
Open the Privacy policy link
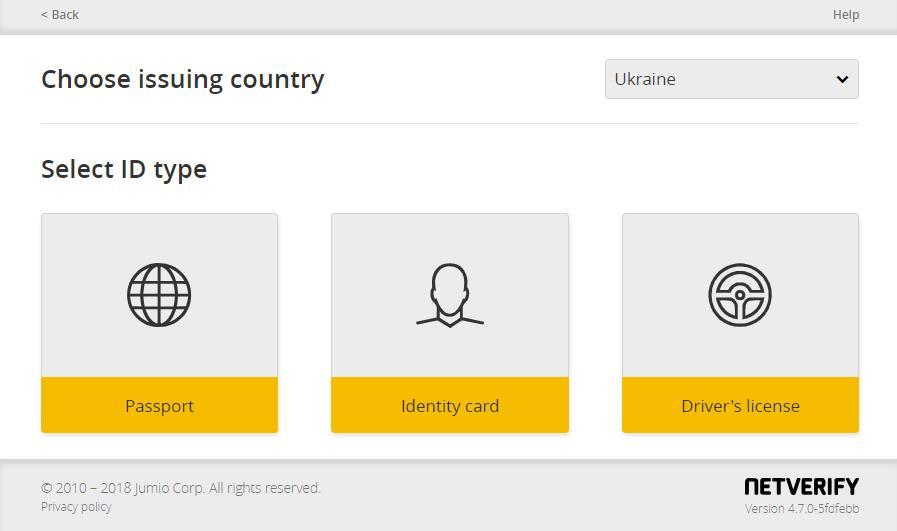(76, 507)
